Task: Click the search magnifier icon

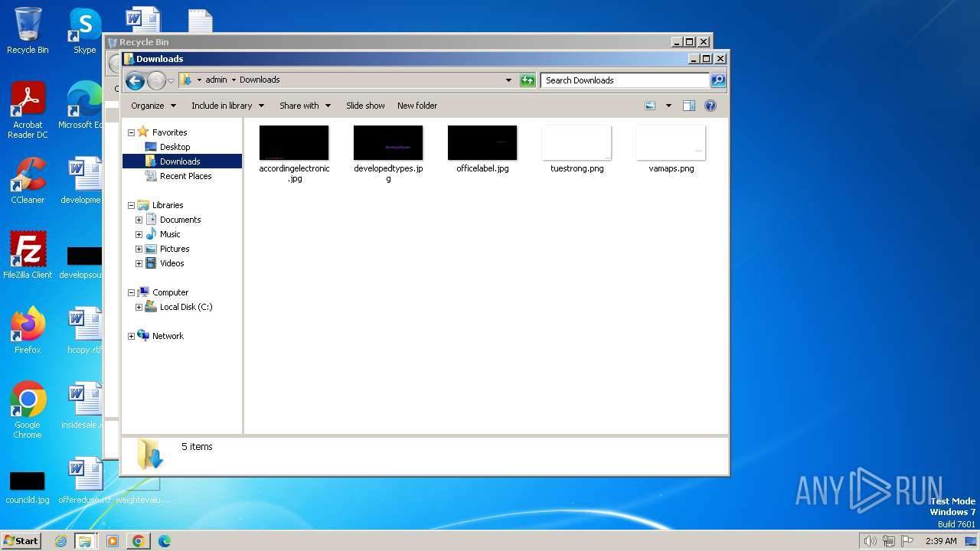Action: [x=718, y=80]
